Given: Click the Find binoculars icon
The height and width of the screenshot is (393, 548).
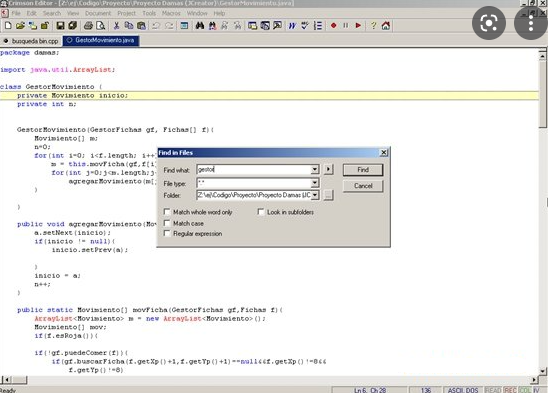Looking at the screenshot, I should [x=200, y=26].
